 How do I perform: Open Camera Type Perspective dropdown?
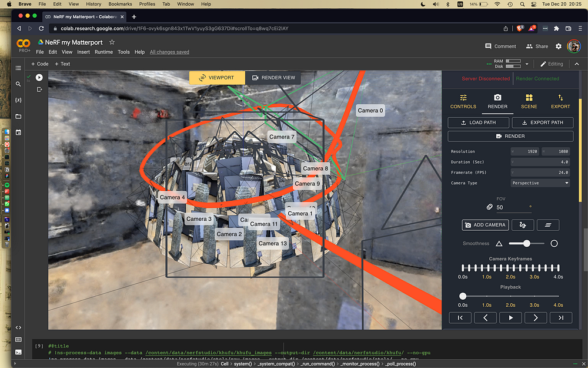click(540, 183)
